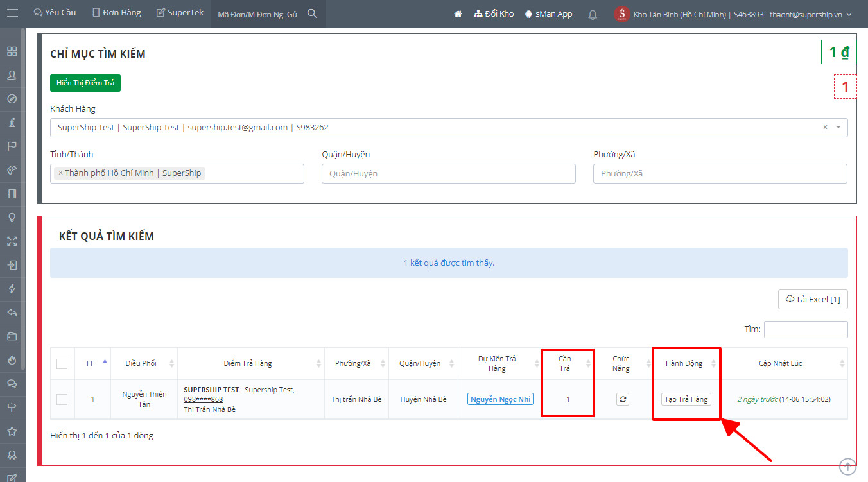The height and width of the screenshot is (482, 868).
Task: Focus the Mã Đơn/M.Đơn Ng. Gửi search box
Action: pos(258,14)
